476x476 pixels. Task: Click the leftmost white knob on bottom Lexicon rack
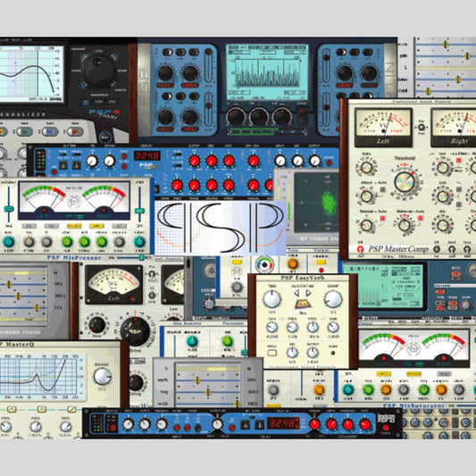pos(128,424)
